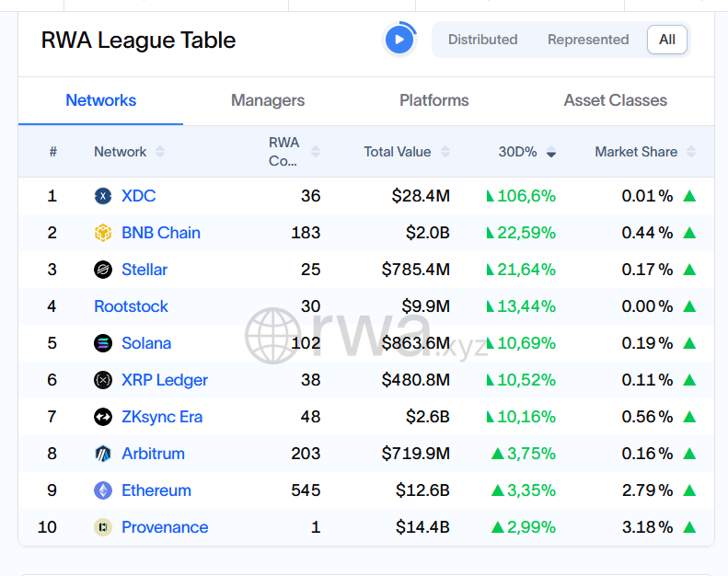The image size is (728, 576).
Task: Select the All view toggle
Action: click(667, 40)
